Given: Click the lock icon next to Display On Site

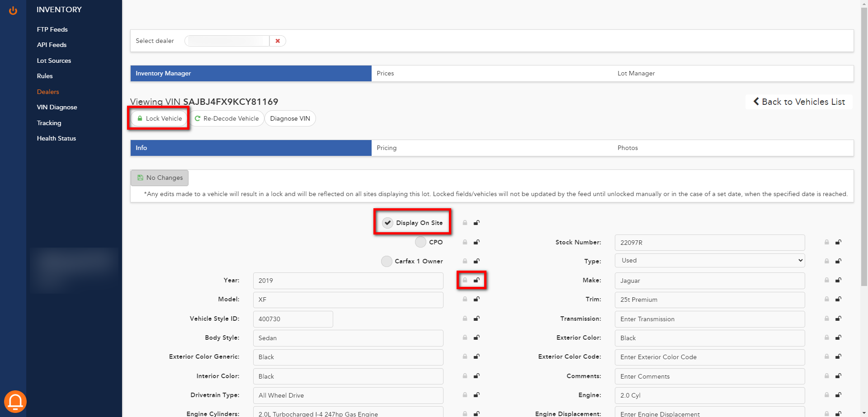Looking at the screenshot, I should 465,222.
